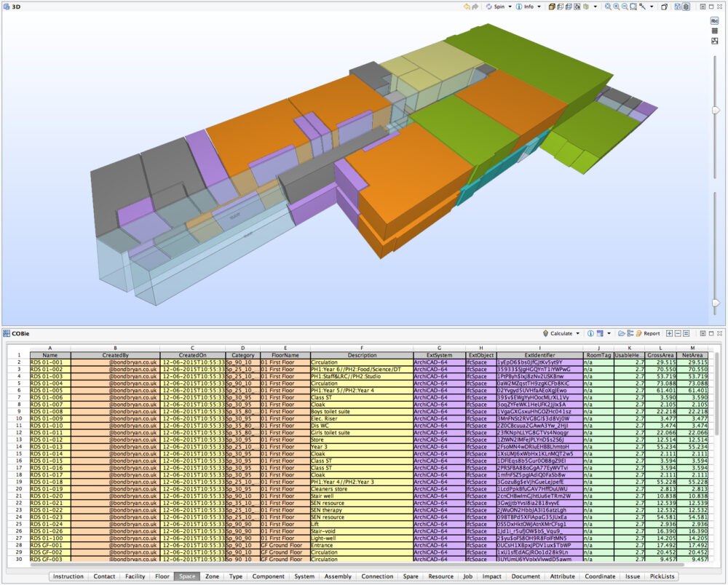The width and height of the screenshot is (728, 585).
Task: Click the collapse all minus icon
Action: tap(678, 333)
